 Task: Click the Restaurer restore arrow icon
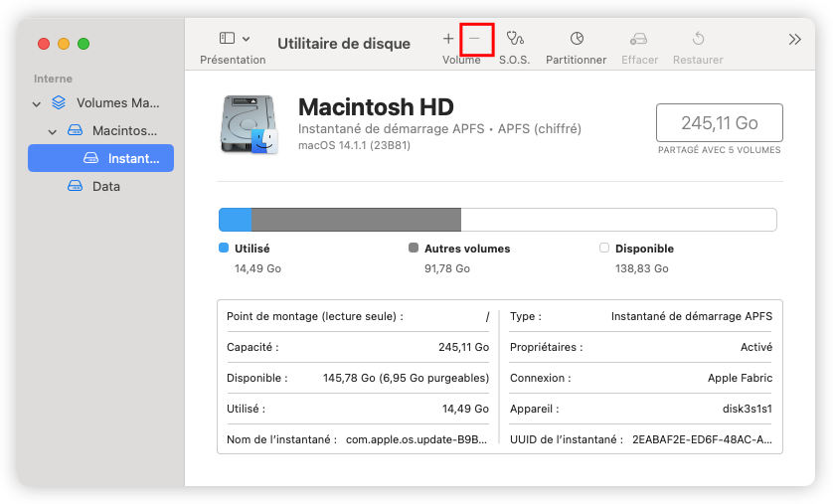click(698, 38)
